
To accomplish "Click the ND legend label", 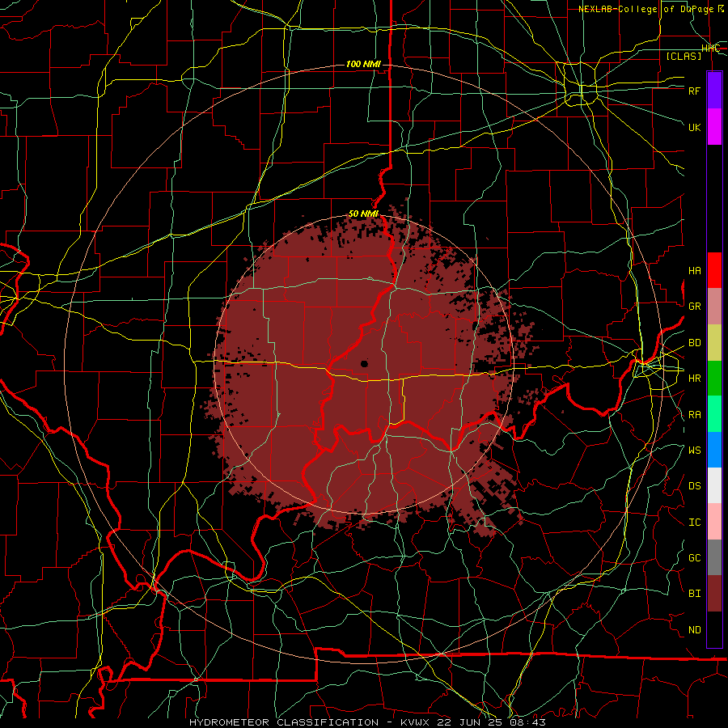I will click(x=694, y=630).
